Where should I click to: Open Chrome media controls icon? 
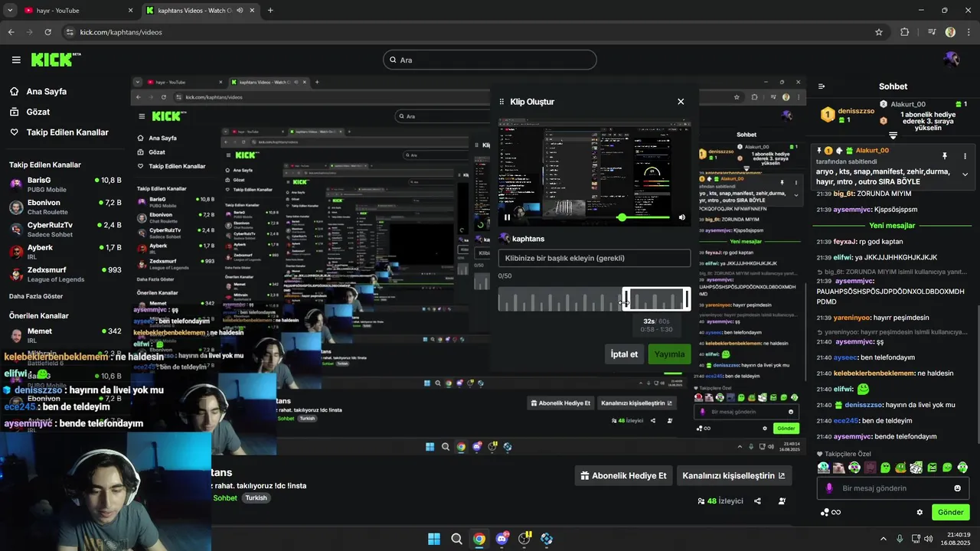click(932, 32)
